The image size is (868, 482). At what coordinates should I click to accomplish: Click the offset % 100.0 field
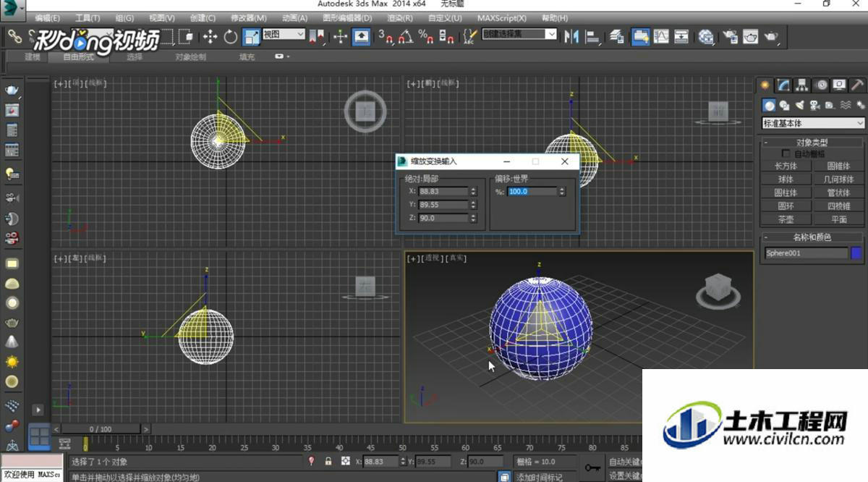(532, 192)
